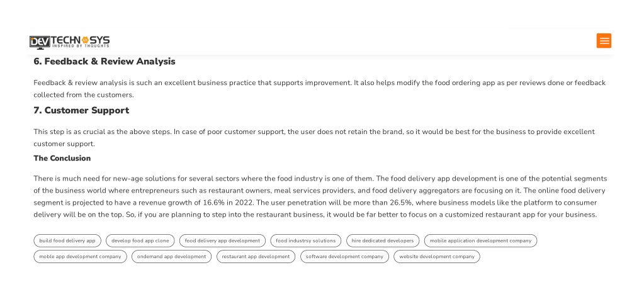The height and width of the screenshot is (282, 644).
Task: Open the orange hamburger menu
Action: 604,41
